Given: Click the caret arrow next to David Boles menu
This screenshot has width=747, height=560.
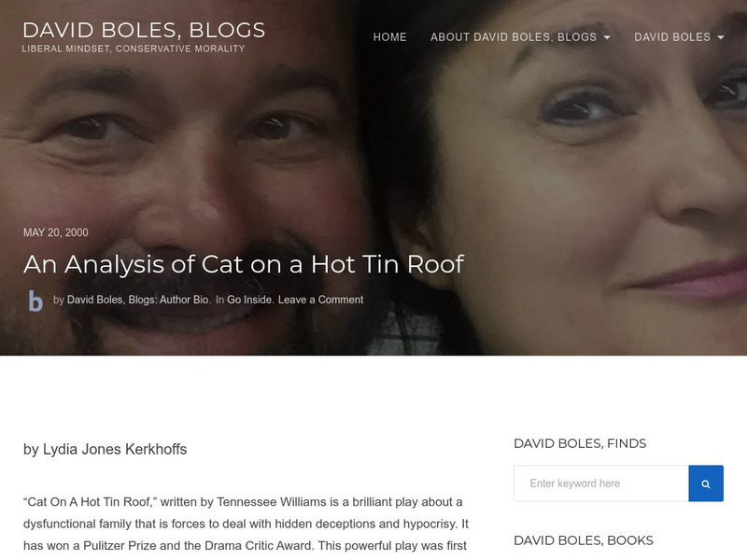Looking at the screenshot, I should 720,37.
